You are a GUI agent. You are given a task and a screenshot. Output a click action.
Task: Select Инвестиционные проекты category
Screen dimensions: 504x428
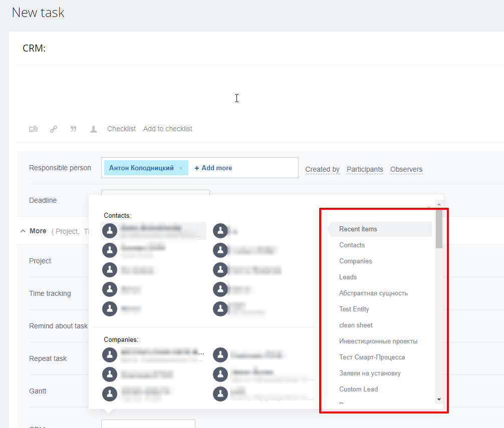pyautogui.click(x=378, y=341)
